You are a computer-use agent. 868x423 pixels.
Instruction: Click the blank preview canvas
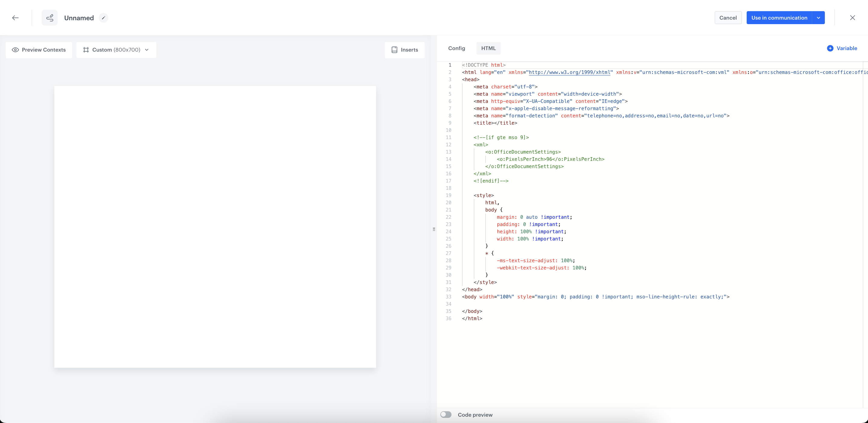pos(215,226)
